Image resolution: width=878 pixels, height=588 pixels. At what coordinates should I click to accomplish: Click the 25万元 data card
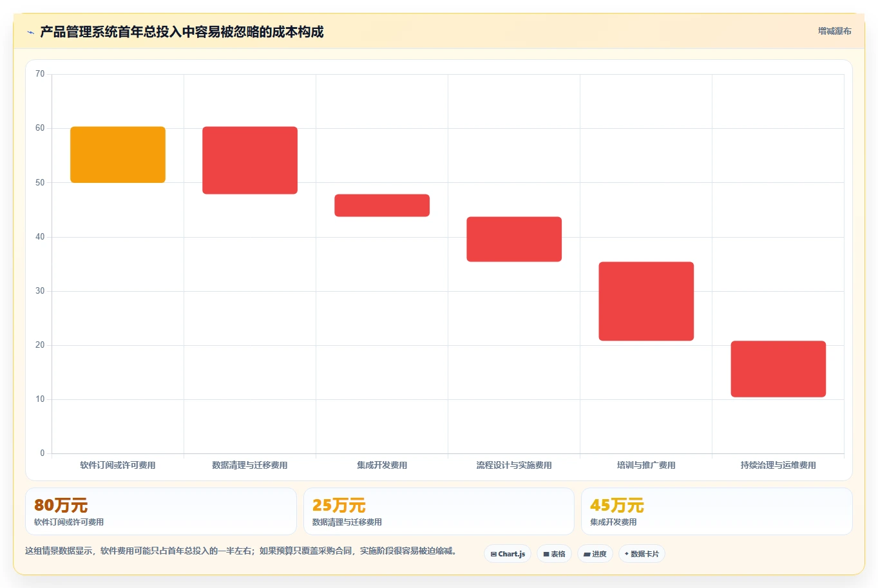tap(439, 511)
